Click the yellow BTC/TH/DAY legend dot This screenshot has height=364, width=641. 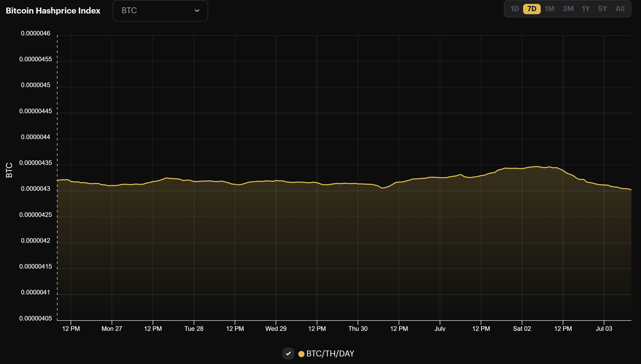[301, 354]
